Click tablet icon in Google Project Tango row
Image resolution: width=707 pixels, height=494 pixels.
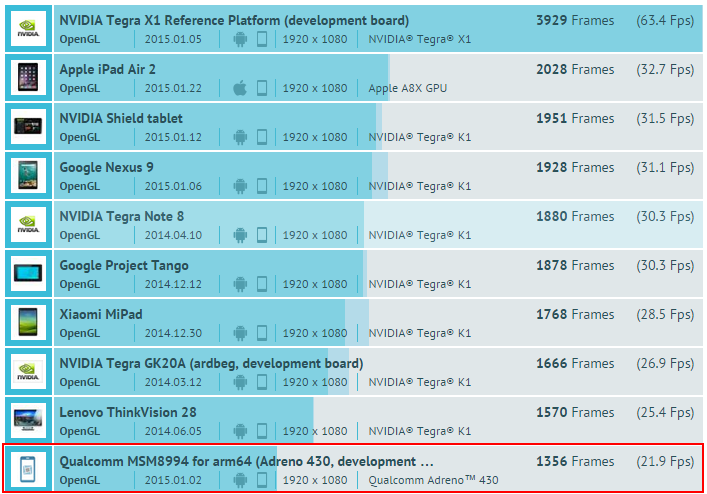click(262, 284)
